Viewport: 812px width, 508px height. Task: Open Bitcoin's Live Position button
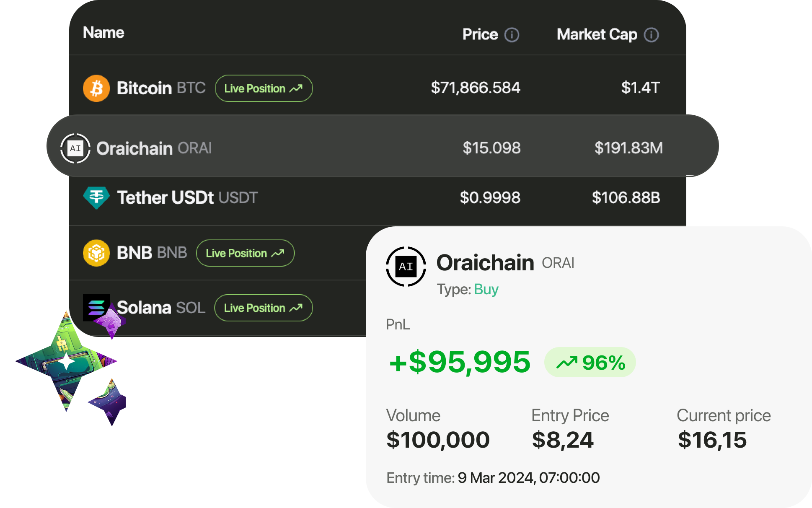264,88
